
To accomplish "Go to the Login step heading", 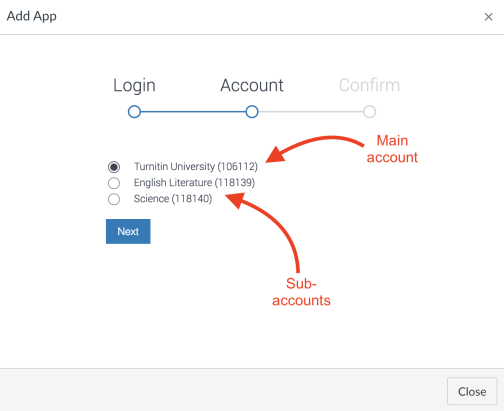I will 134,86.
